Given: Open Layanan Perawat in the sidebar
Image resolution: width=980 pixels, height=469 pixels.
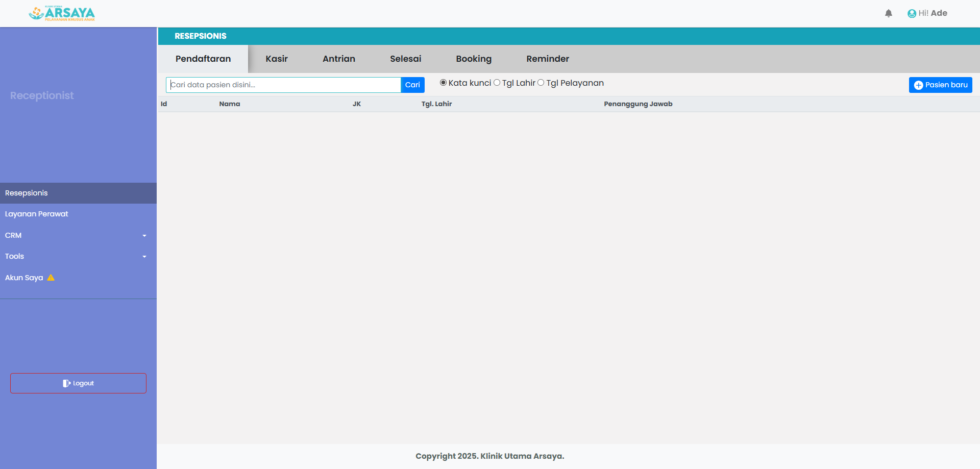Looking at the screenshot, I should click(x=37, y=214).
